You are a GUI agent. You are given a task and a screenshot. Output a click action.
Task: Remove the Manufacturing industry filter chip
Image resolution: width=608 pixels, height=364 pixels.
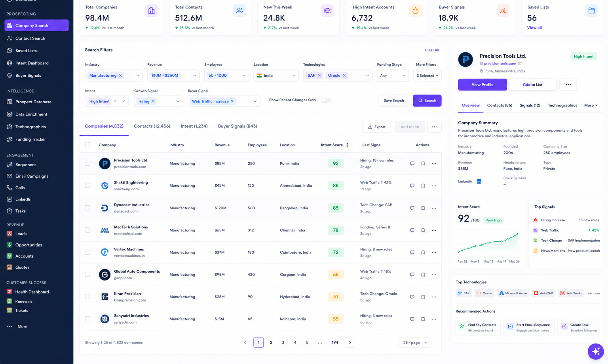(x=120, y=76)
